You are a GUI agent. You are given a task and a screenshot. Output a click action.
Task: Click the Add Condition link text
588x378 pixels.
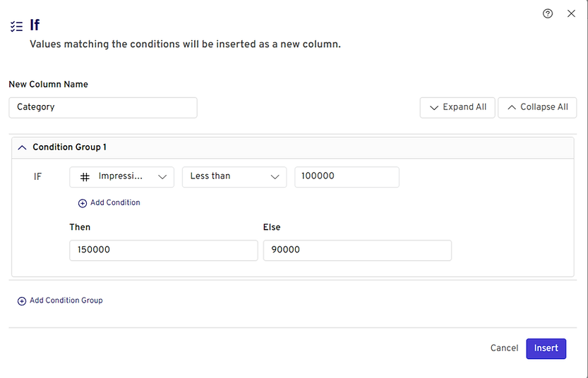[x=115, y=203]
